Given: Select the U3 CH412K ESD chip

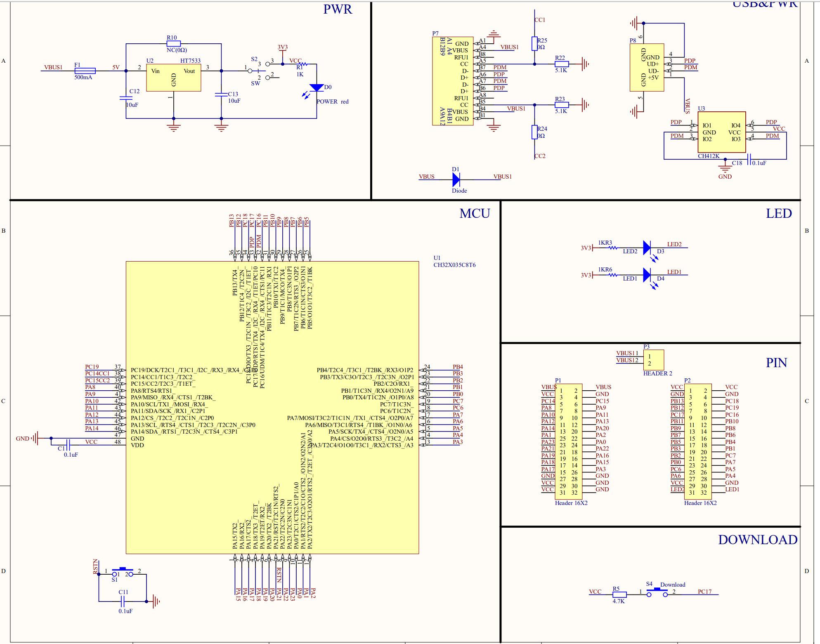Looking at the screenshot, I should 721,132.
